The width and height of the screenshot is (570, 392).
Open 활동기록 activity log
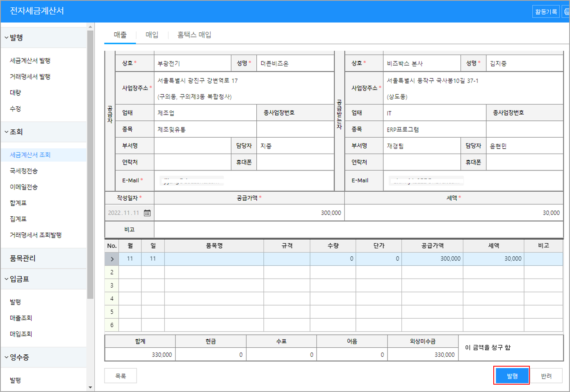click(x=546, y=11)
